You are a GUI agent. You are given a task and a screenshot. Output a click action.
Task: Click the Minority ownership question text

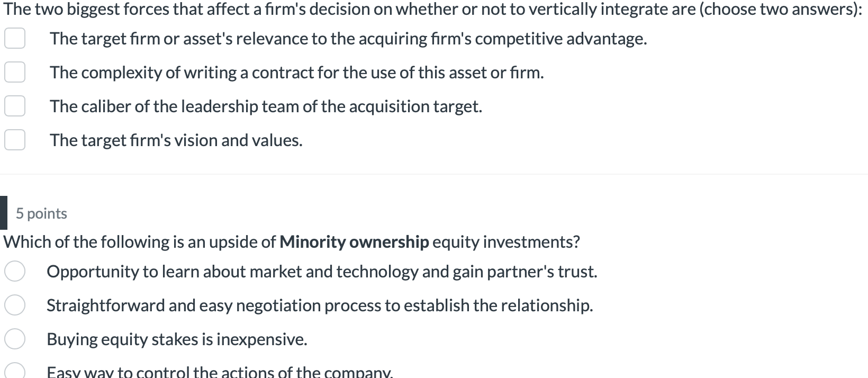tap(291, 241)
